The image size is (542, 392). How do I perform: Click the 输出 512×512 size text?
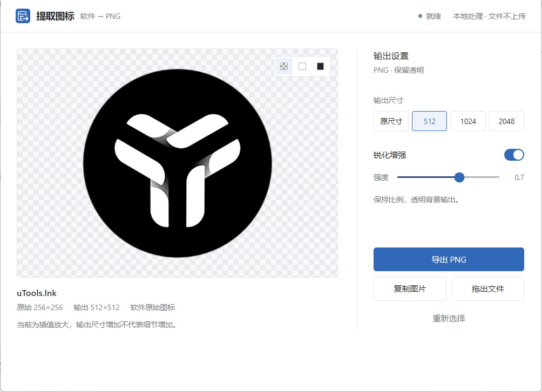tap(97, 307)
